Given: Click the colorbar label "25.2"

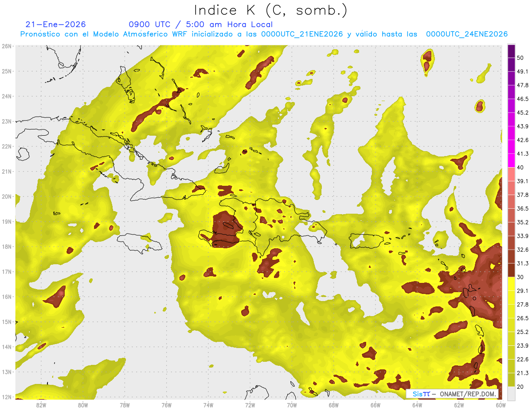Looking at the screenshot, I should pos(523,332).
